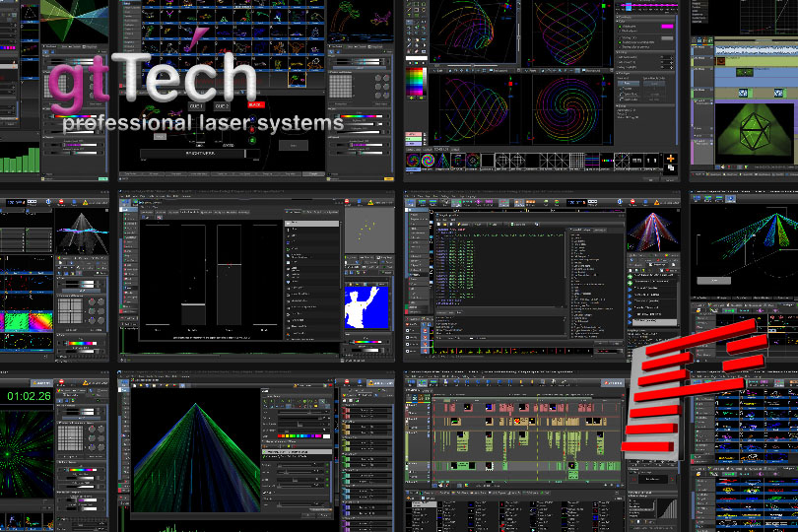
Task: Select the triangle figure thumbnail
Action: tap(442, 161)
